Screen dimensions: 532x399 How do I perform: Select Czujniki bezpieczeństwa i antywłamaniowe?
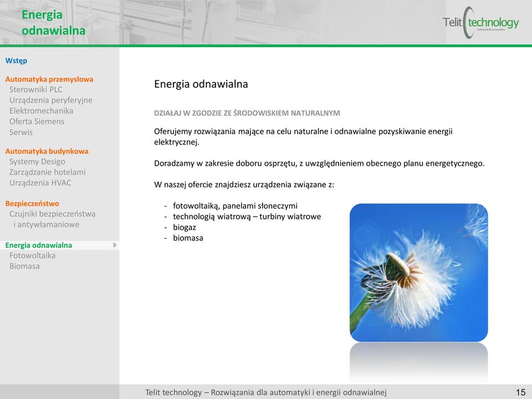coord(52,219)
